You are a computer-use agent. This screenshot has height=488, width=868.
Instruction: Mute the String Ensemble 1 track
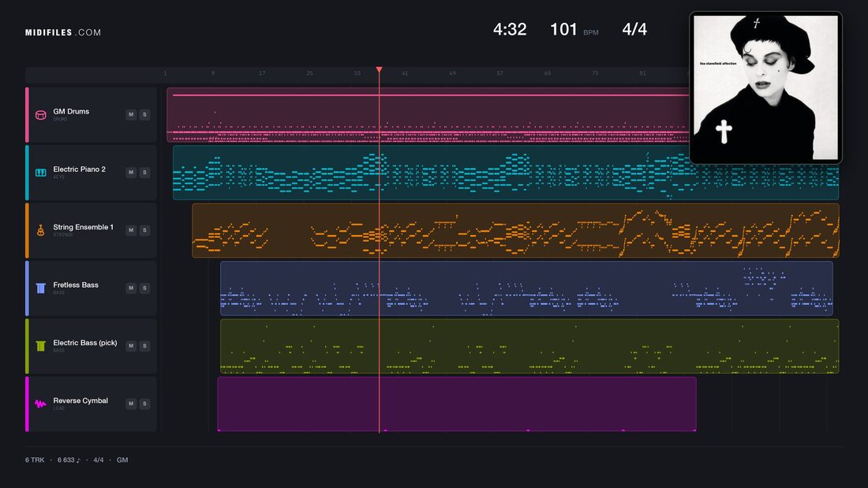pos(131,230)
